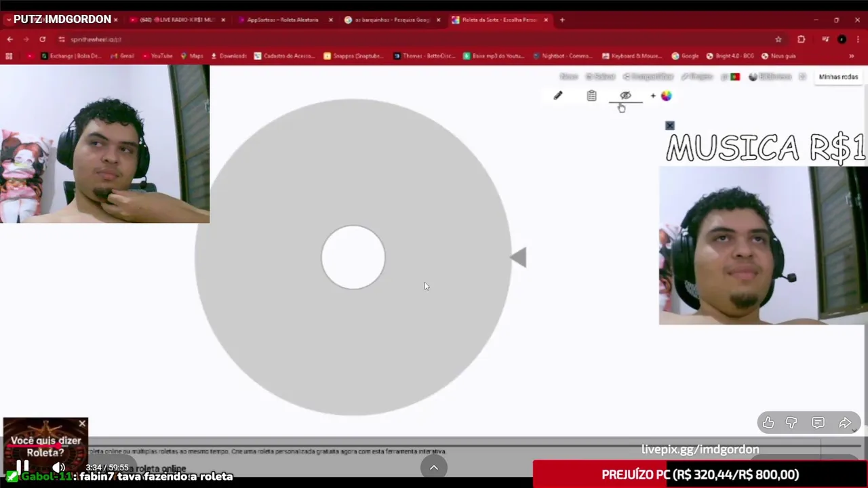Open the Gmail bookmark
This screenshot has height=488, width=868.
click(x=122, y=56)
